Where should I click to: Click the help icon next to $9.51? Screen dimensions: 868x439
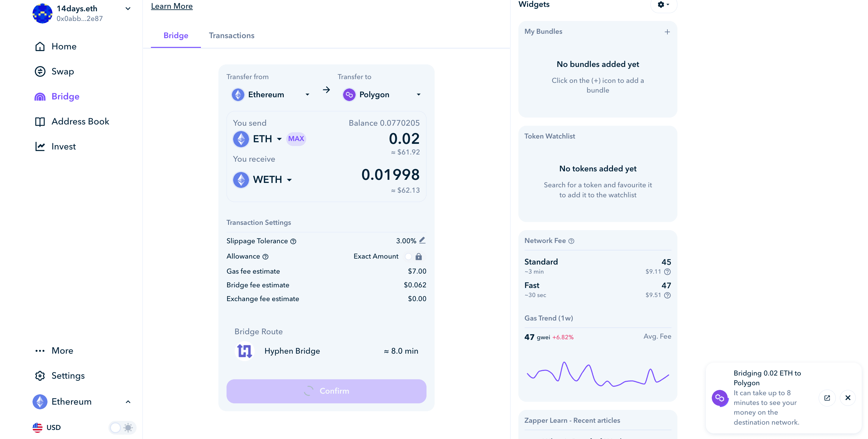[667, 295]
